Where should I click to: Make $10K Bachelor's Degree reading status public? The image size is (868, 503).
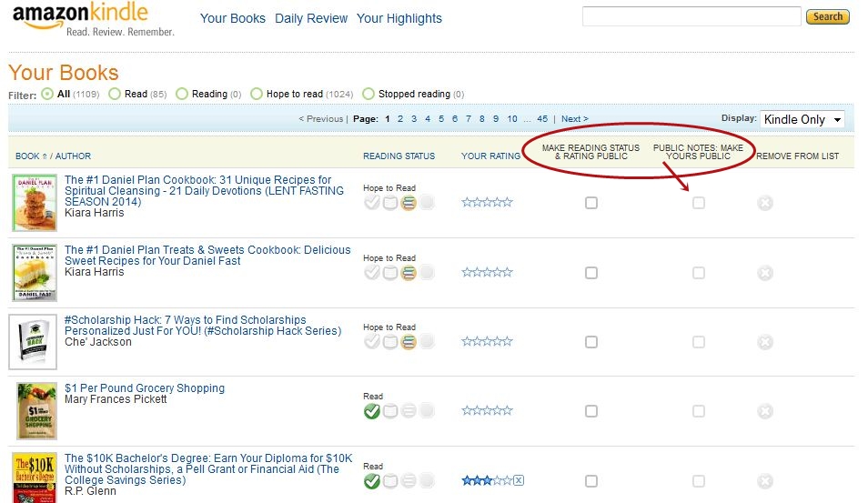pyautogui.click(x=591, y=481)
